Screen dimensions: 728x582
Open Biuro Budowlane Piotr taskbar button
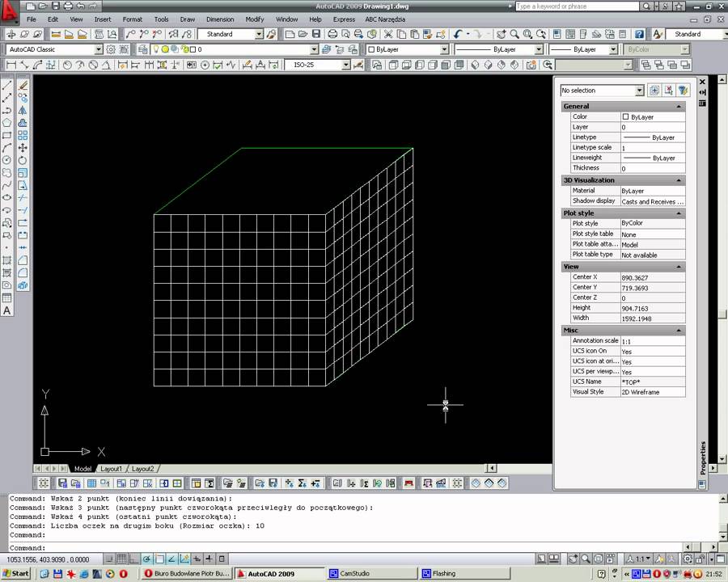pos(187,574)
